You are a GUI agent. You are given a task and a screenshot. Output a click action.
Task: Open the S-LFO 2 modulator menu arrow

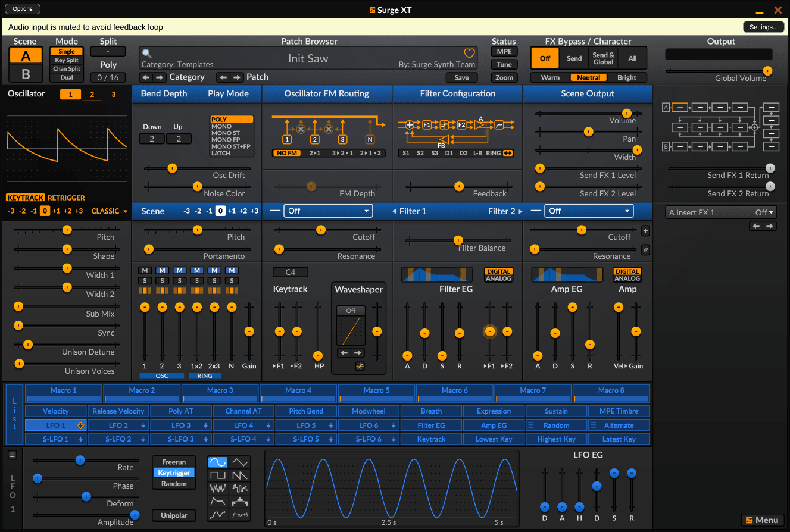[x=143, y=439]
